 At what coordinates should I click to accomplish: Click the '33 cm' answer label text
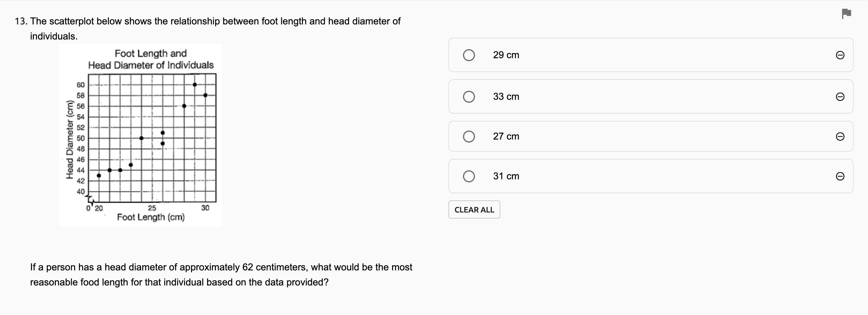tap(506, 97)
